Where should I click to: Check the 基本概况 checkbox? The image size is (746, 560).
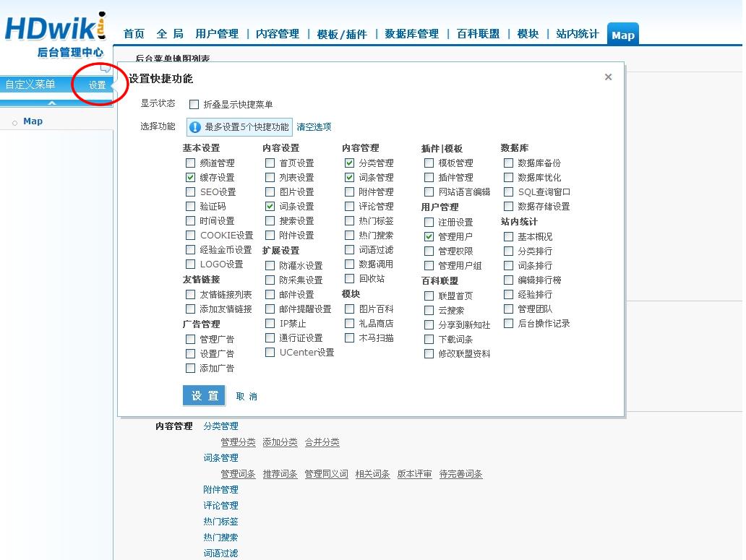[x=508, y=237]
